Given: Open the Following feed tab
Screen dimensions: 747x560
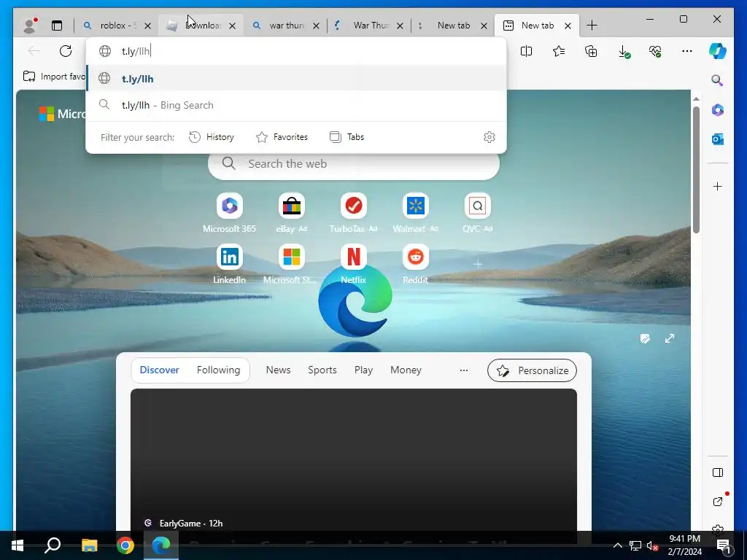Looking at the screenshot, I should coord(218,370).
